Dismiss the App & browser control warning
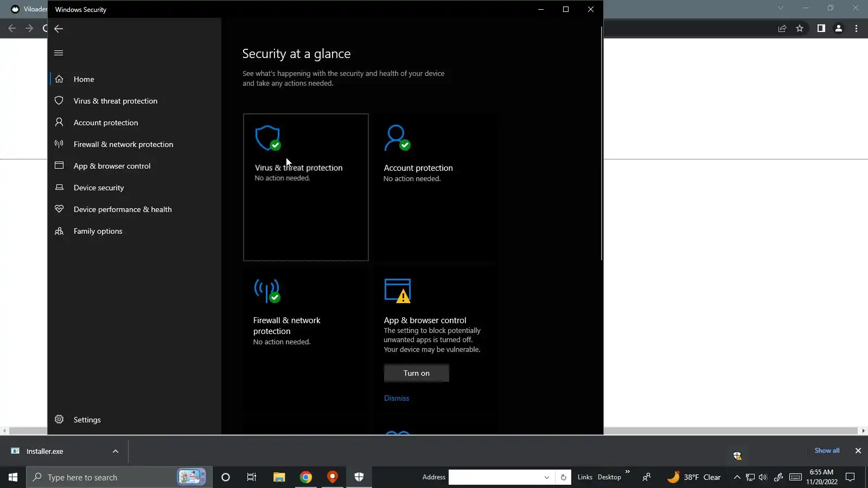Viewport: 868px width, 488px height. click(x=397, y=398)
